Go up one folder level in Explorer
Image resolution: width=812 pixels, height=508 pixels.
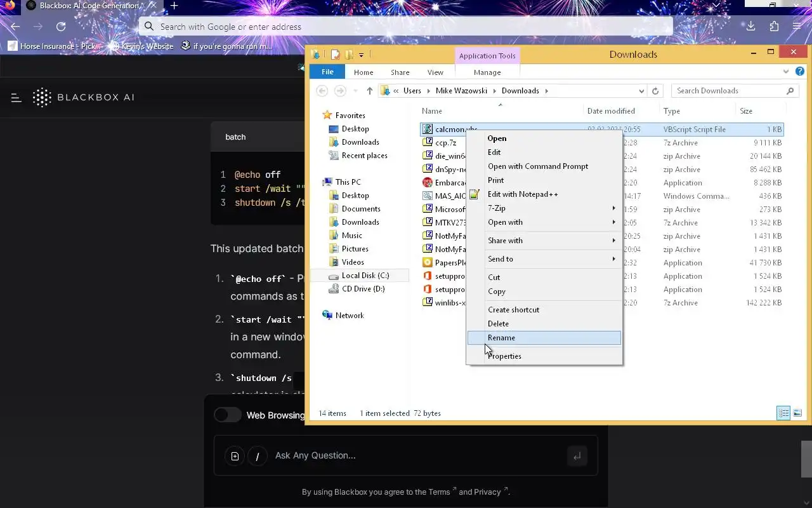pyautogui.click(x=370, y=91)
